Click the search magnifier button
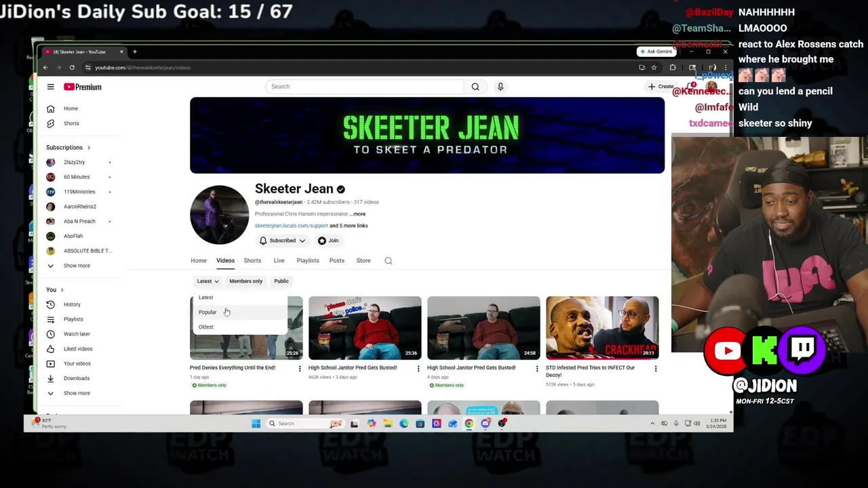 [x=475, y=87]
